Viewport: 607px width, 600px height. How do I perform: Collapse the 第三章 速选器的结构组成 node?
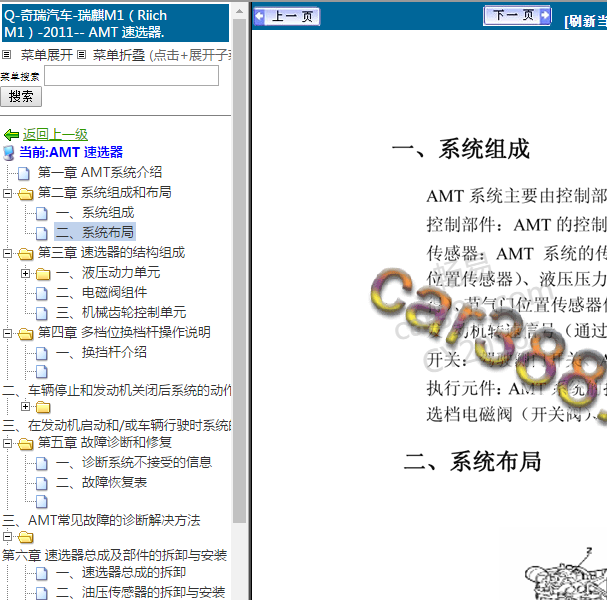[7, 254]
